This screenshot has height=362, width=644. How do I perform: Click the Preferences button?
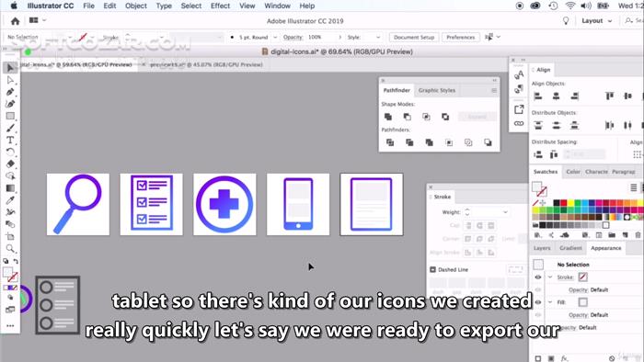click(x=460, y=38)
